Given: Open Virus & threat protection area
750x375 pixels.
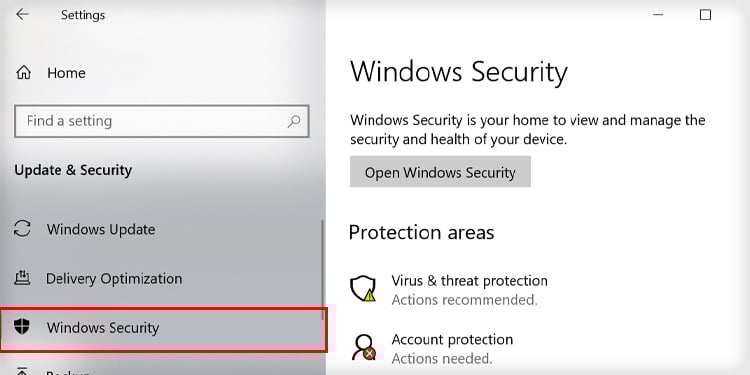Looking at the screenshot, I should pos(469,280).
